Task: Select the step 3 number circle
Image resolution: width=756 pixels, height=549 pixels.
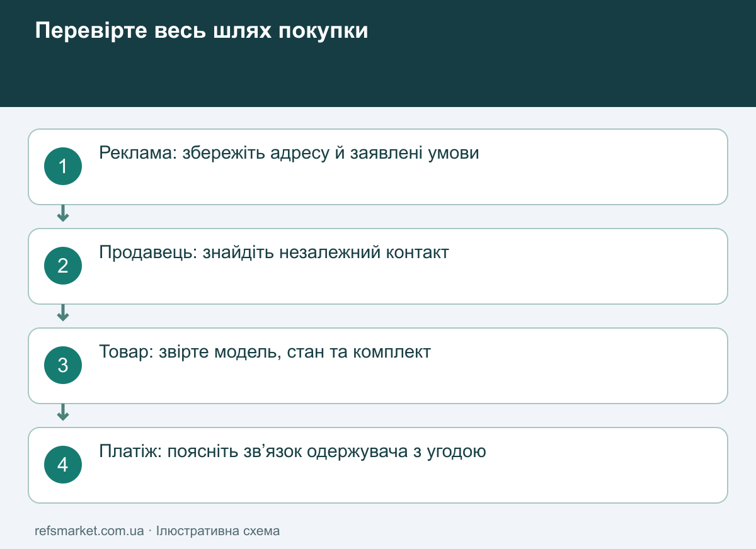Action: [63, 365]
